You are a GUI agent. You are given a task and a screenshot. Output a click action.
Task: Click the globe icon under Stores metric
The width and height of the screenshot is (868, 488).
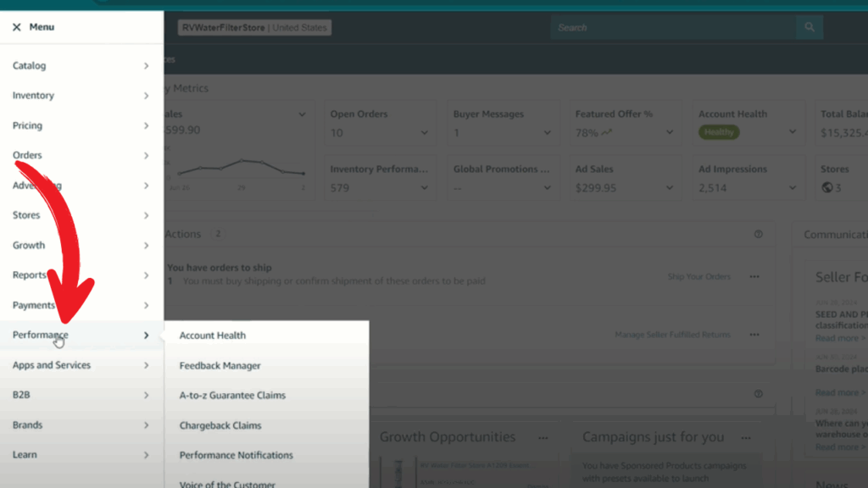coord(827,188)
